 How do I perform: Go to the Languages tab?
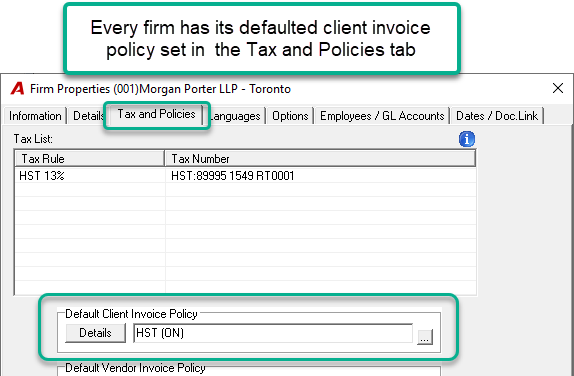(x=235, y=116)
